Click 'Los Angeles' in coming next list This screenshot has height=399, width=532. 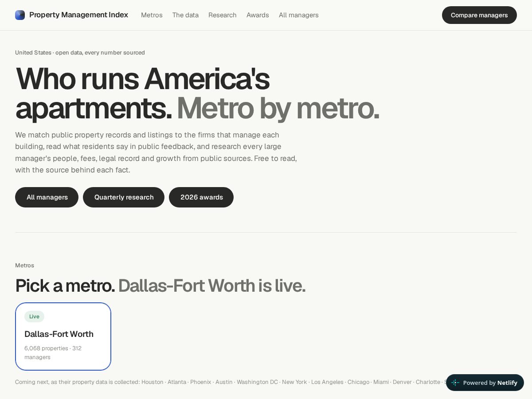click(x=327, y=382)
